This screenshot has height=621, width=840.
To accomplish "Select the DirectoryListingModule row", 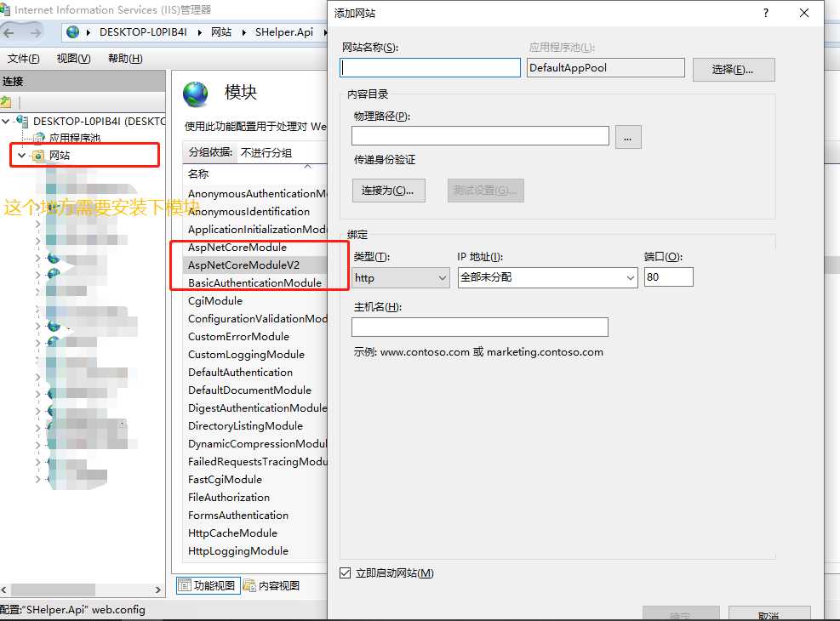I will (x=256, y=425).
